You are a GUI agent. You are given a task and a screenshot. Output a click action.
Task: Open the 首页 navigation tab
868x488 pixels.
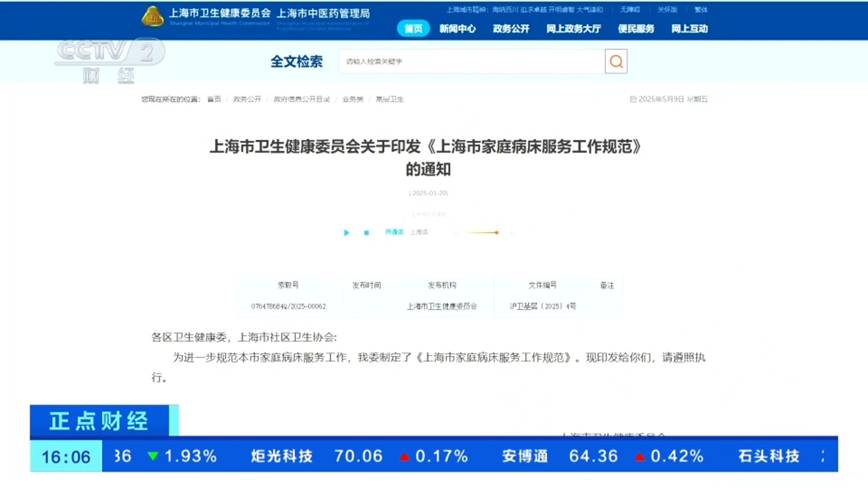[413, 28]
